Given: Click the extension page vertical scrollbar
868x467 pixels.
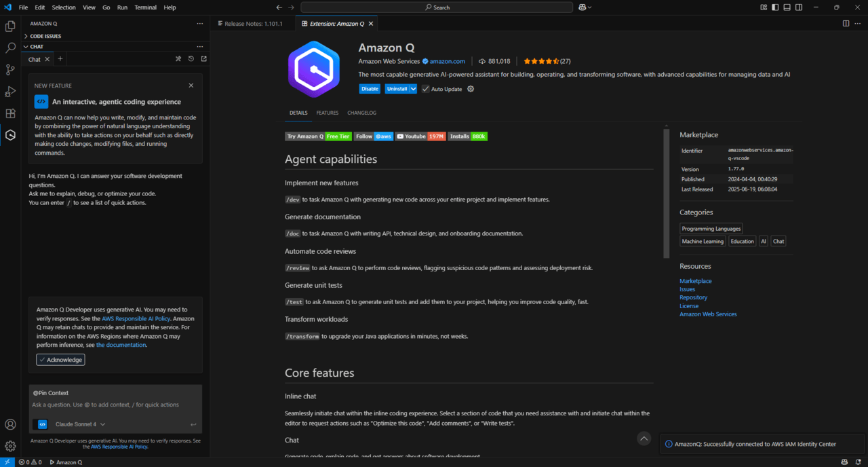Looking at the screenshot, I should point(666,193).
